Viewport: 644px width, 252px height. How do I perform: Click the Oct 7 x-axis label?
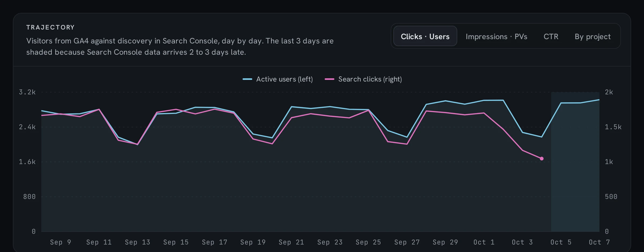(599, 242)
